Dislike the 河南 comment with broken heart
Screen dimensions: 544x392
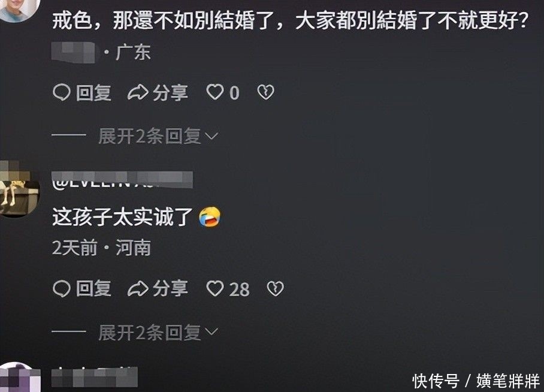[276, 289]
